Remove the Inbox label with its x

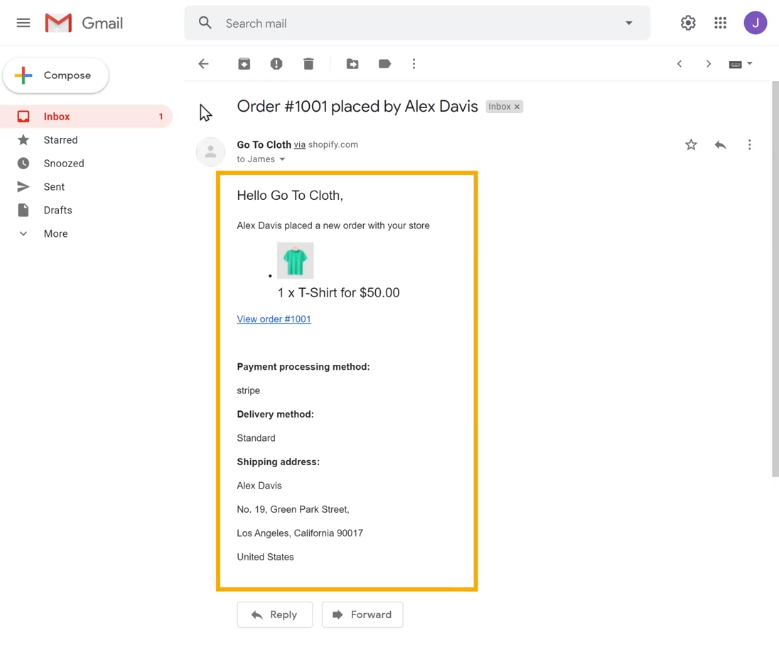click(x=518, y=107)
